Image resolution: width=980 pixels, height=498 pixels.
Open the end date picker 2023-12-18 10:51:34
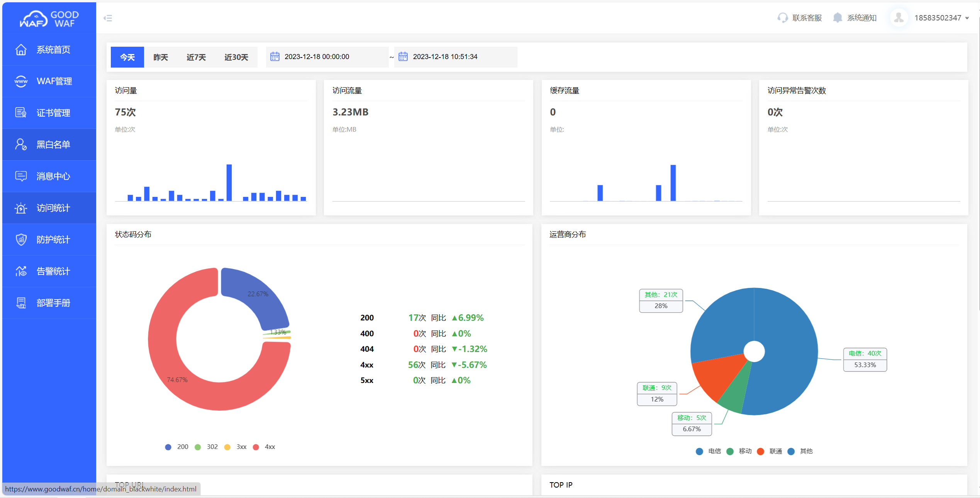[445, 57]
